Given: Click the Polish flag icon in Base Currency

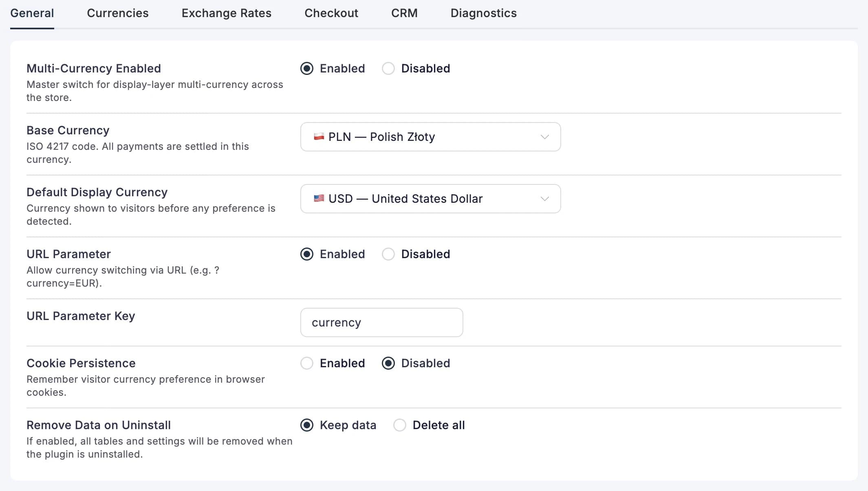Looking at the screenshot, I should click(x=318, y=137).
